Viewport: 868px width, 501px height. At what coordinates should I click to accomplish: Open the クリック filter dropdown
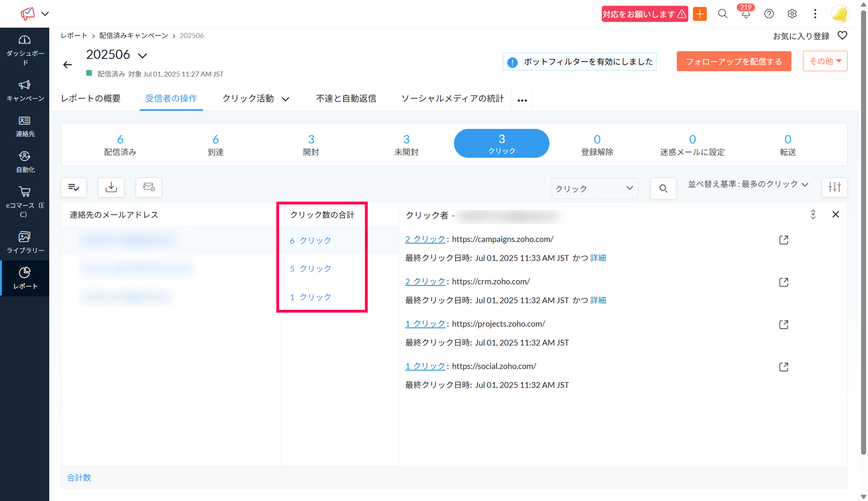pos(594,188)
